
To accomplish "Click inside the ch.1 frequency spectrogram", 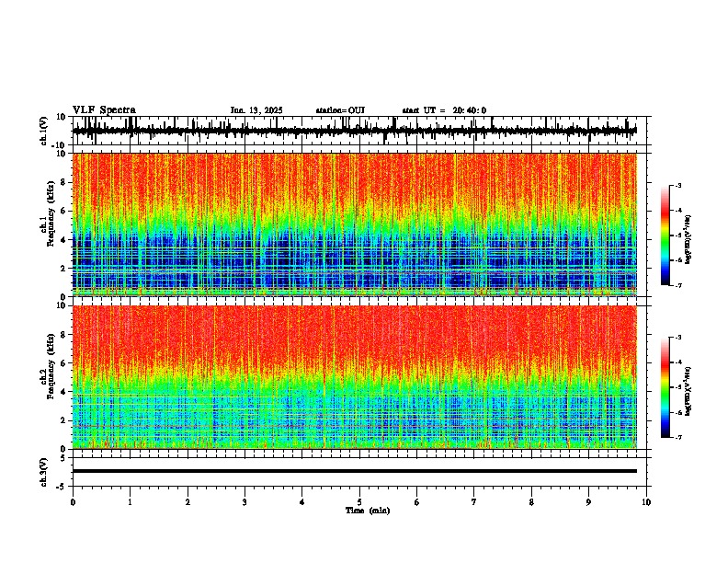I will 355,224.
